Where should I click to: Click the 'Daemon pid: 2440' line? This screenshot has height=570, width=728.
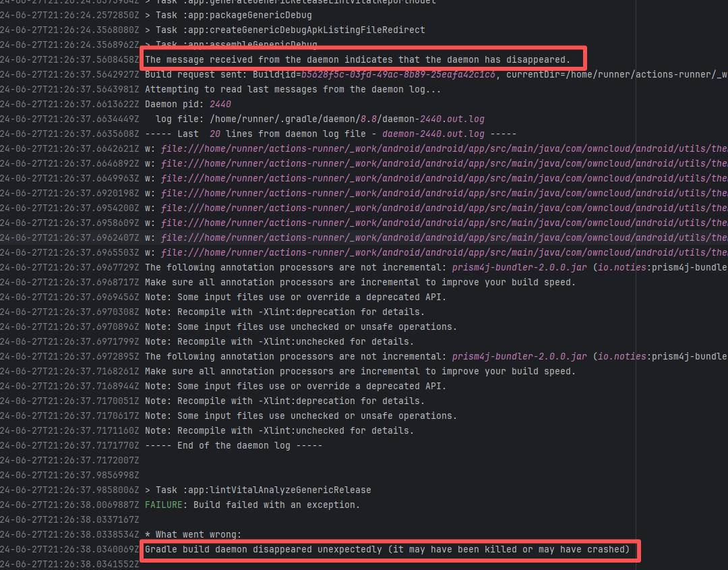coord(187,104)
